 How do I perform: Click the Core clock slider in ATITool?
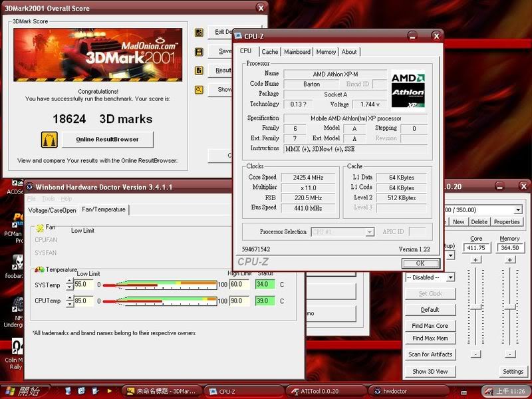tap(476, 307)
